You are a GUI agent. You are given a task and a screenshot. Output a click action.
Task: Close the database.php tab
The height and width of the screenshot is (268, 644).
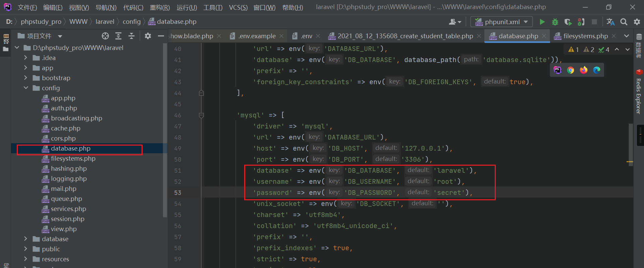pyautogui.click(x=544, y=36)
